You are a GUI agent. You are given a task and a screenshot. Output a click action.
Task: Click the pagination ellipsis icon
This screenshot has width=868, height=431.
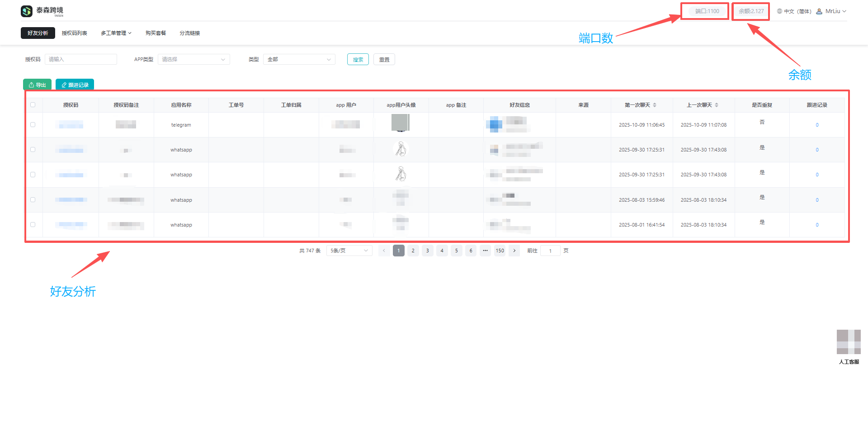click(x=485, y=251)
